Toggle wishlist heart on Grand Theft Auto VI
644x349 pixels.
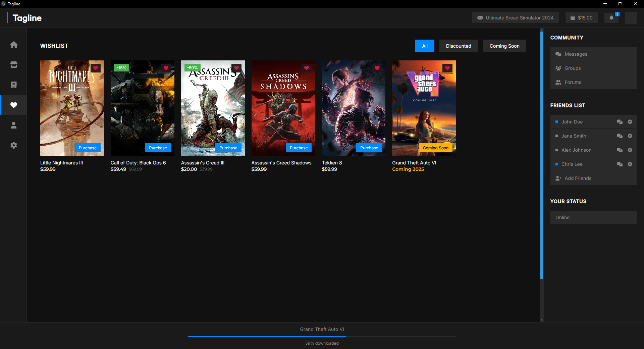coord(447,68)
